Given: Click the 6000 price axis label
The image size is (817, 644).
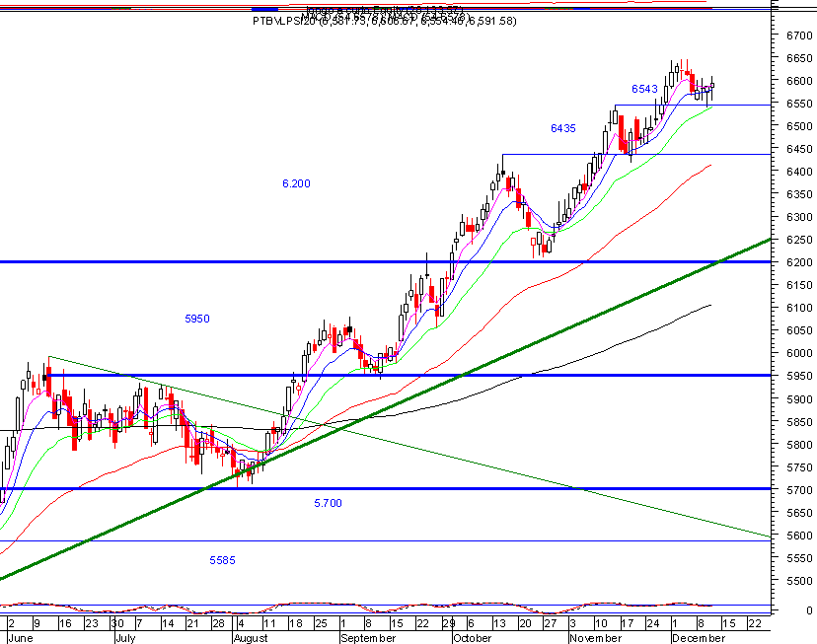Looking at the screenshot, I should click(799, 353).
